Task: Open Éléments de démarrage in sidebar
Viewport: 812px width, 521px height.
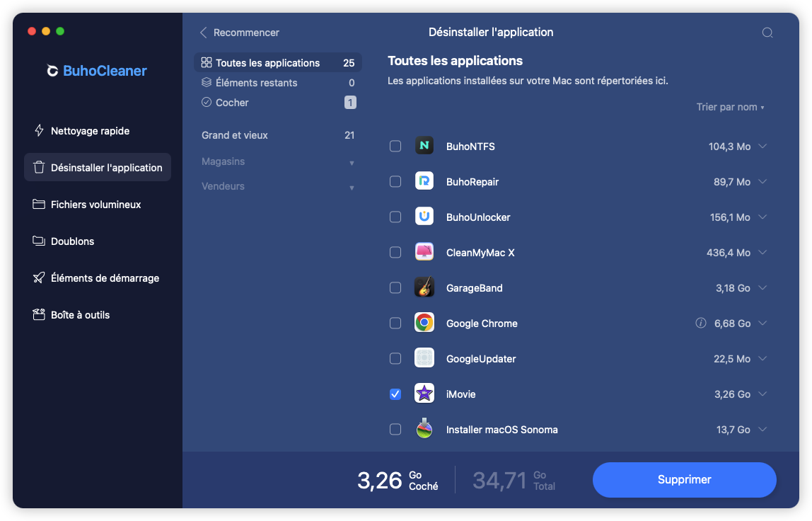Action: pyautogui.click(x=98, y=278)
